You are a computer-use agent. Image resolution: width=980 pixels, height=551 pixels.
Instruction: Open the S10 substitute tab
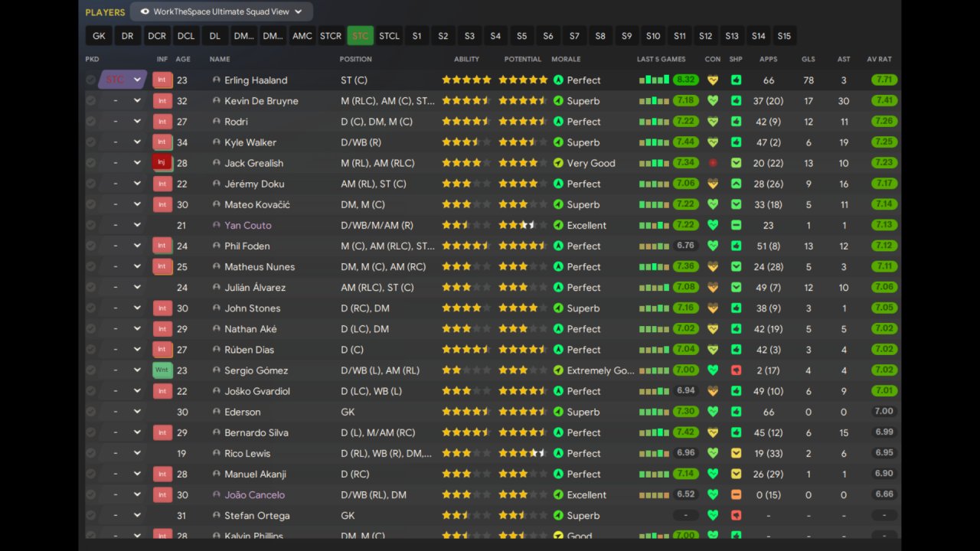coord(653,36)
